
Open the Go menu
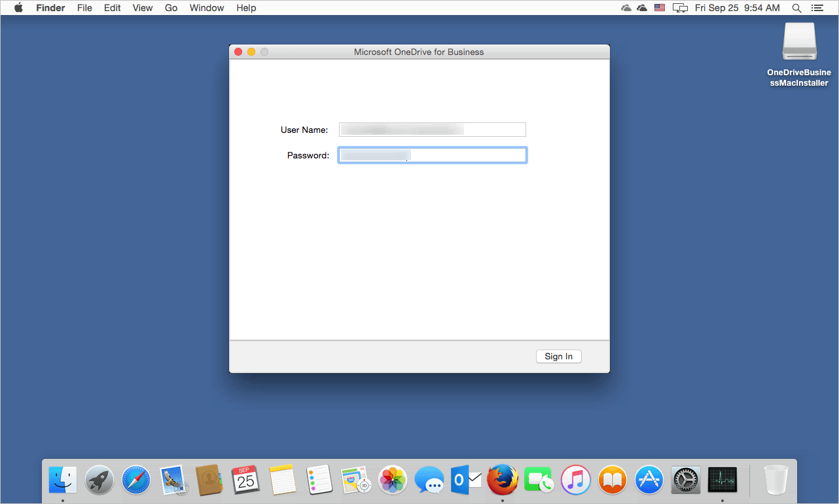coord(171,8)
